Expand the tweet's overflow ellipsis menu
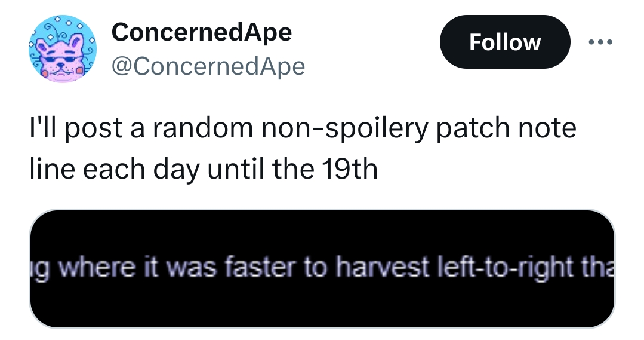 600,42
